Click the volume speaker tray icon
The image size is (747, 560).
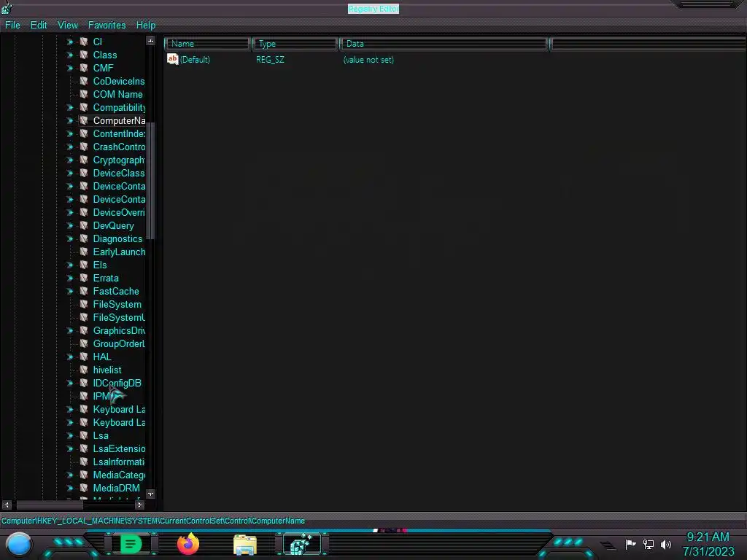[x=666, y=544]
